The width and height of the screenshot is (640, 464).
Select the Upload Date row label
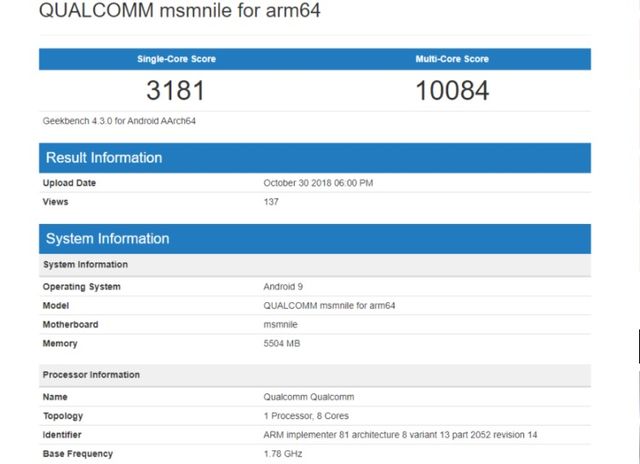point(69,183)
